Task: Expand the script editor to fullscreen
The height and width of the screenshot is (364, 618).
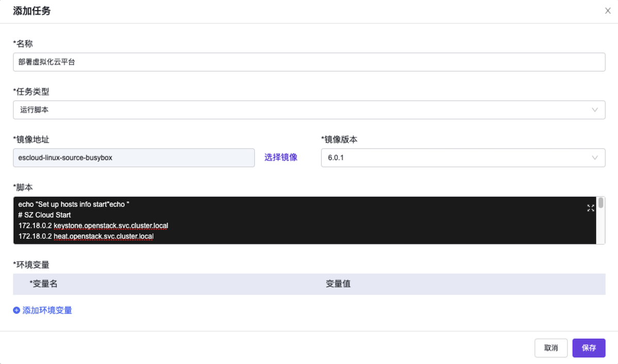Action: tap(591, 208)
